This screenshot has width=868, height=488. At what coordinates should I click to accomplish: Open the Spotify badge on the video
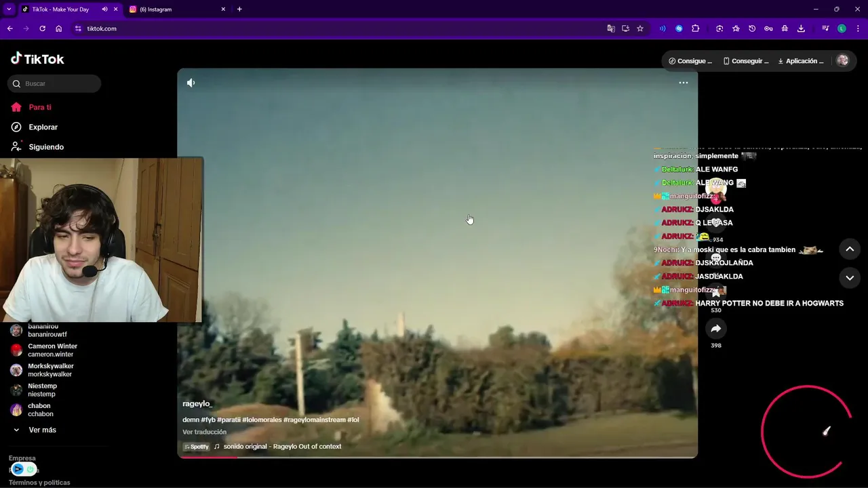pos(196,447)
